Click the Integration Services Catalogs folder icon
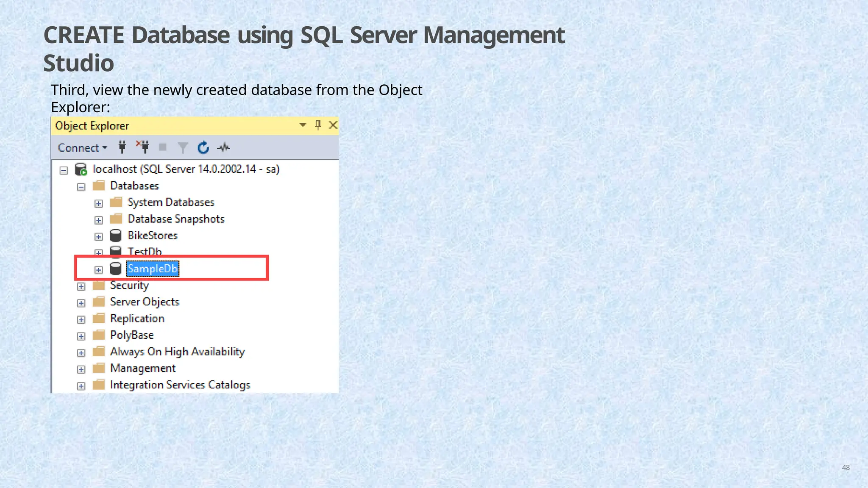 (x=98, y=385)
